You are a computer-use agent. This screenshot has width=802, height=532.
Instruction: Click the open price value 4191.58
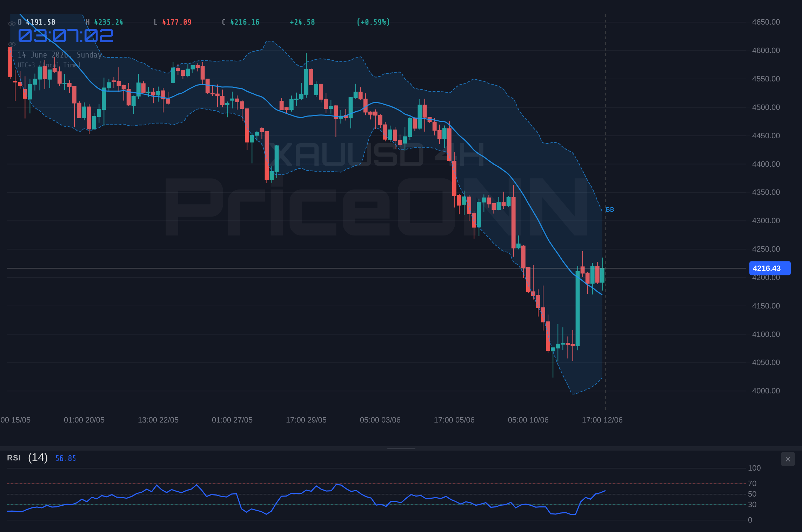[41, 22]
